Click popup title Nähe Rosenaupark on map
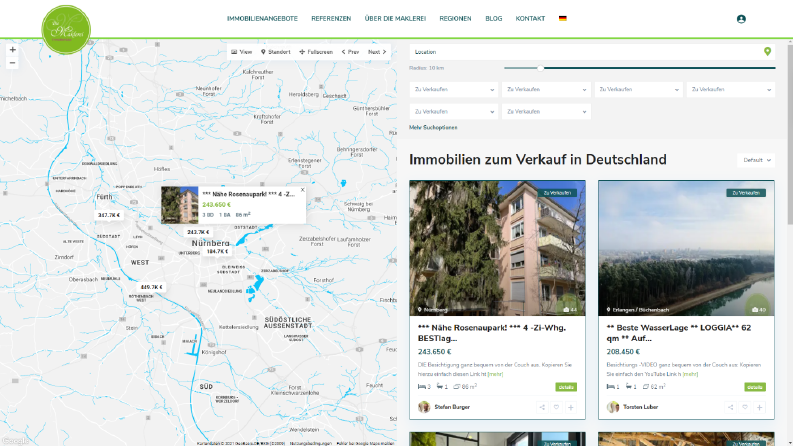This screenshot has width=793, height=446. click(x=248, y=194)
